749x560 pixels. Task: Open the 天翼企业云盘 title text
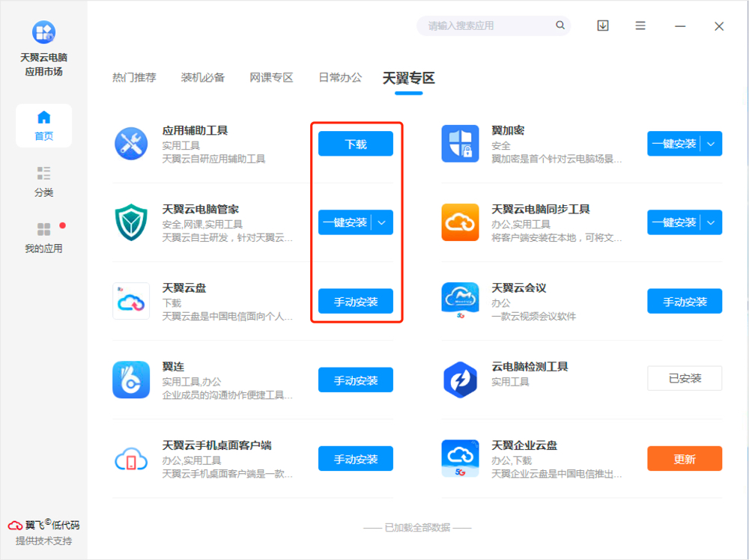click(x=524, y=445)
